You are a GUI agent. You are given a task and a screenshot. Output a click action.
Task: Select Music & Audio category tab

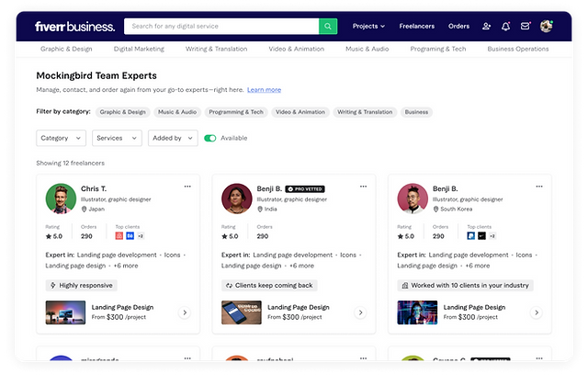[367, 49]
